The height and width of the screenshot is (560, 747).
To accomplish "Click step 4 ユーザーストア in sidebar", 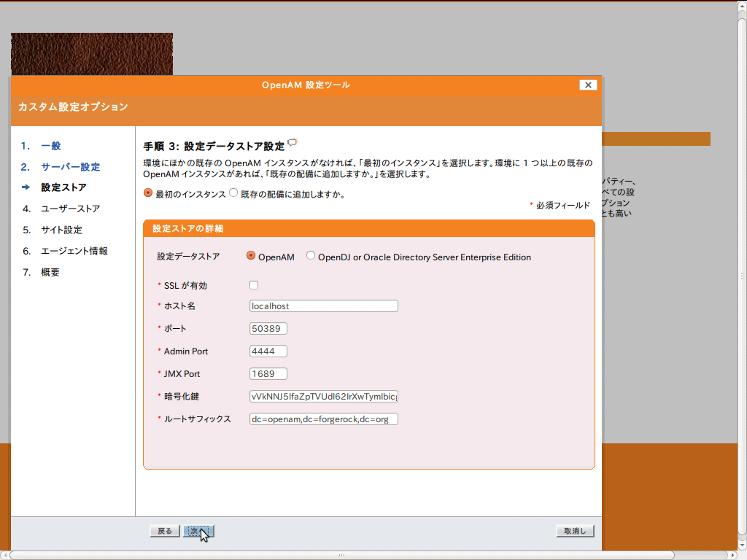I will 71,209.
